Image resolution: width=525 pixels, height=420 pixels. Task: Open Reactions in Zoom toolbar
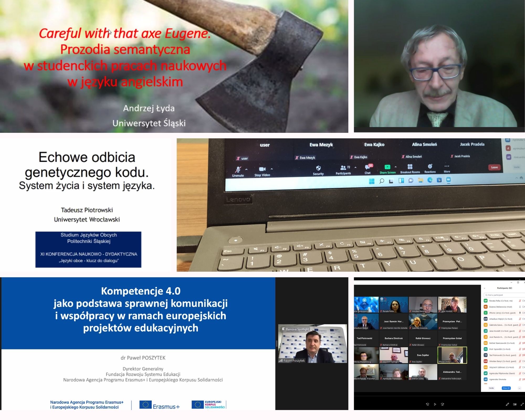[430, 168]
